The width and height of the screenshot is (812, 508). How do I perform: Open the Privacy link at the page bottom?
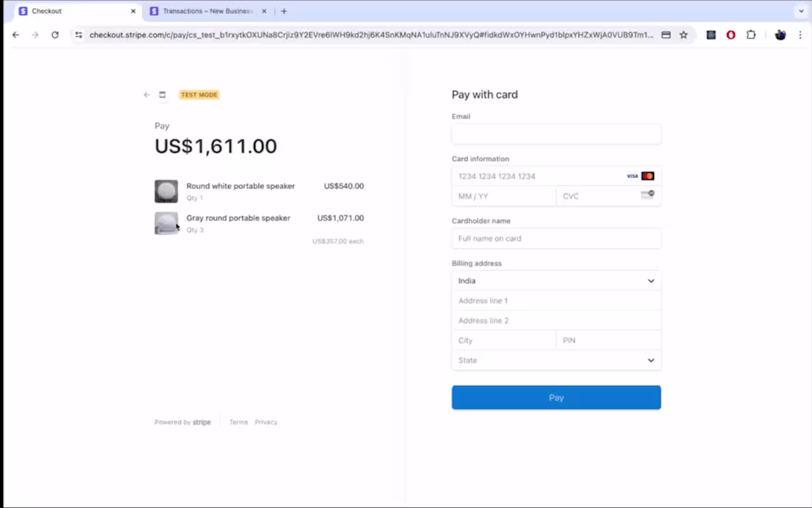tap(266, 422)
